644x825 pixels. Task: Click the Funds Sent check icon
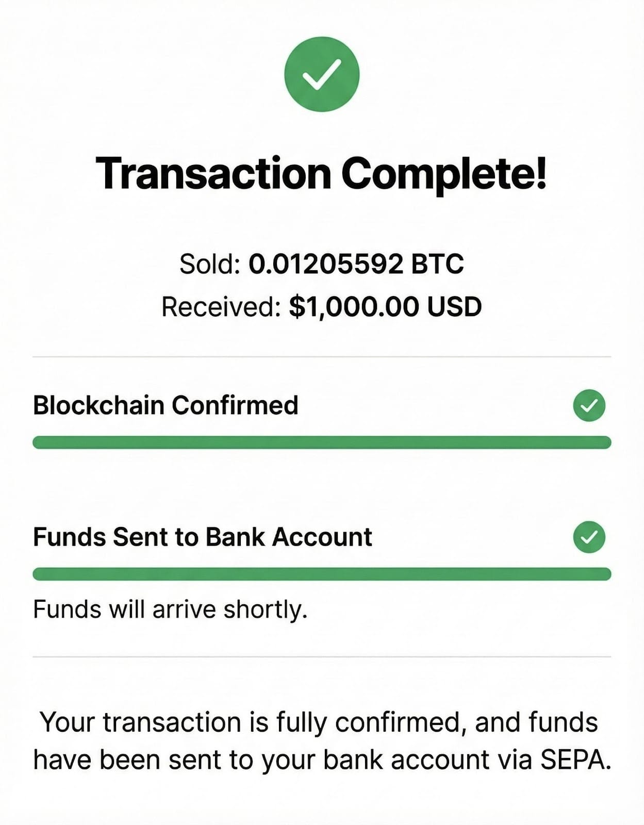click(x=589, y=537)
